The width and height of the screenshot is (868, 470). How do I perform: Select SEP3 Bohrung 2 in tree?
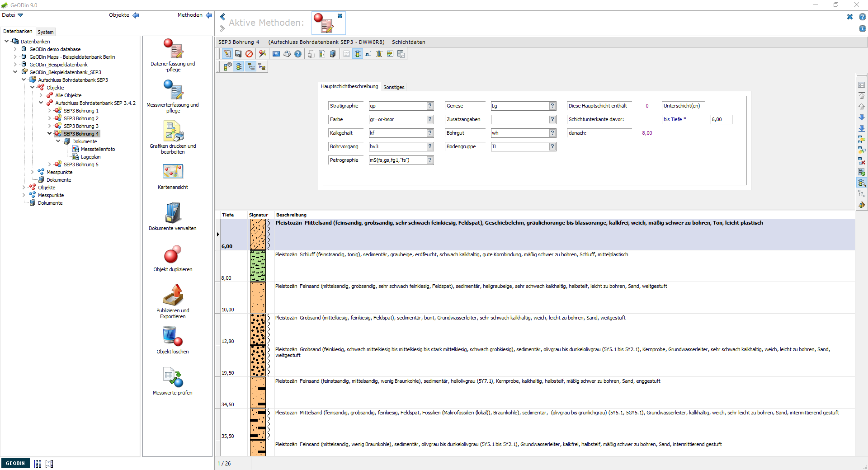[81, 118]
